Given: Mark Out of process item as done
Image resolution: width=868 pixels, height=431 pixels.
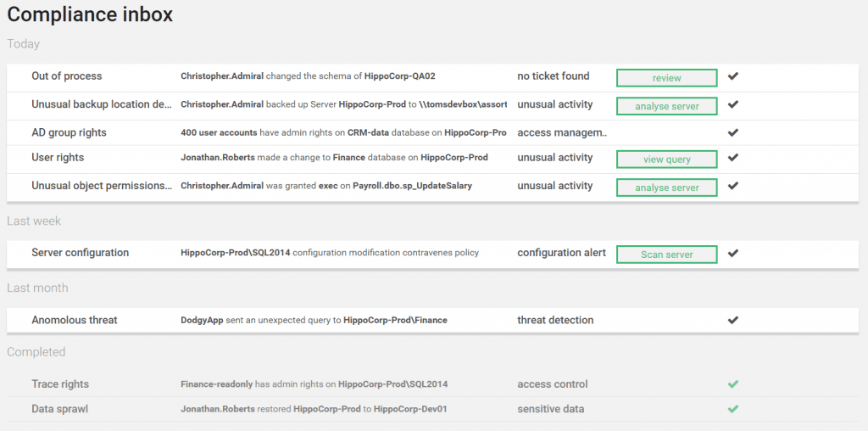Looking at the screenshot, I should click(x=733, y=76).
